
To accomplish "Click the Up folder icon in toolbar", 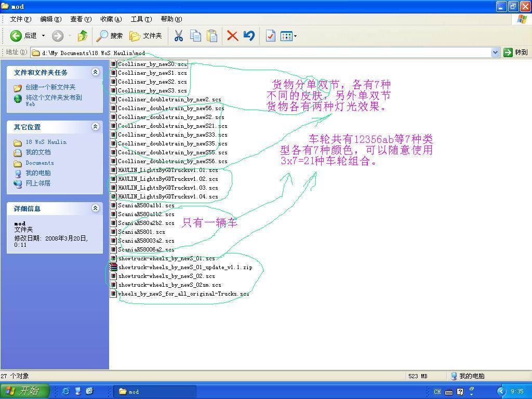I will [x=82, y=36].
